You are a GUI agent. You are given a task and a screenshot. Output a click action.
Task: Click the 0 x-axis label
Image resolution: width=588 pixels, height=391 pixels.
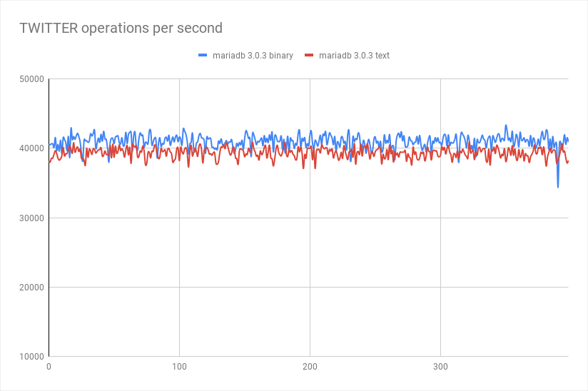coord(49,367)
